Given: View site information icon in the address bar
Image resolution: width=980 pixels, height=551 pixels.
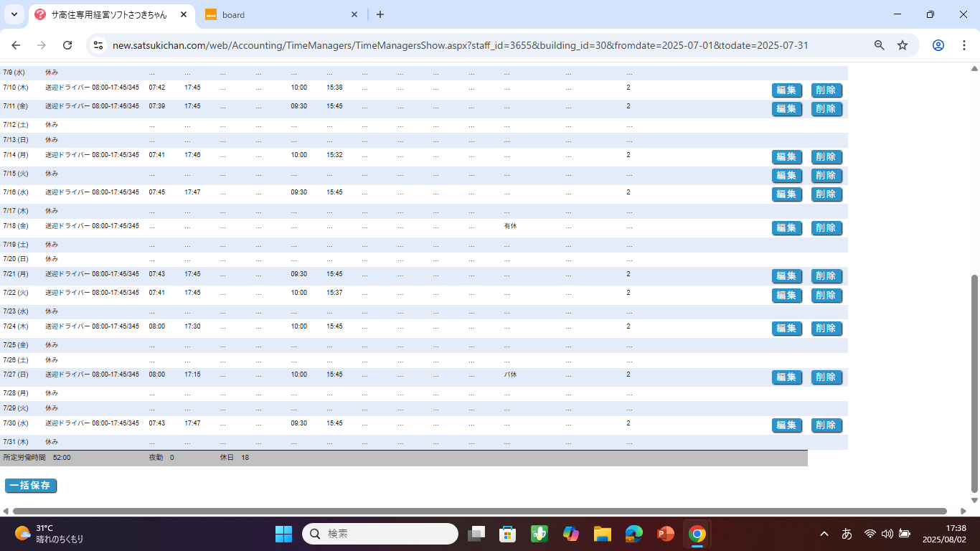Looking at the screenshot, I should point(98,45).
